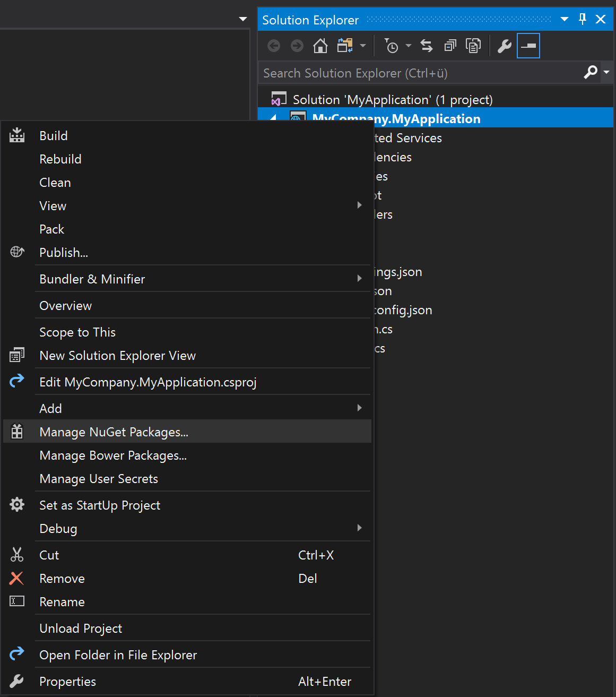Image resolution: width=616 pixels, height=697 pixels.
Task: Choose Rebuild from the context menu
Action: coord(60,159)
